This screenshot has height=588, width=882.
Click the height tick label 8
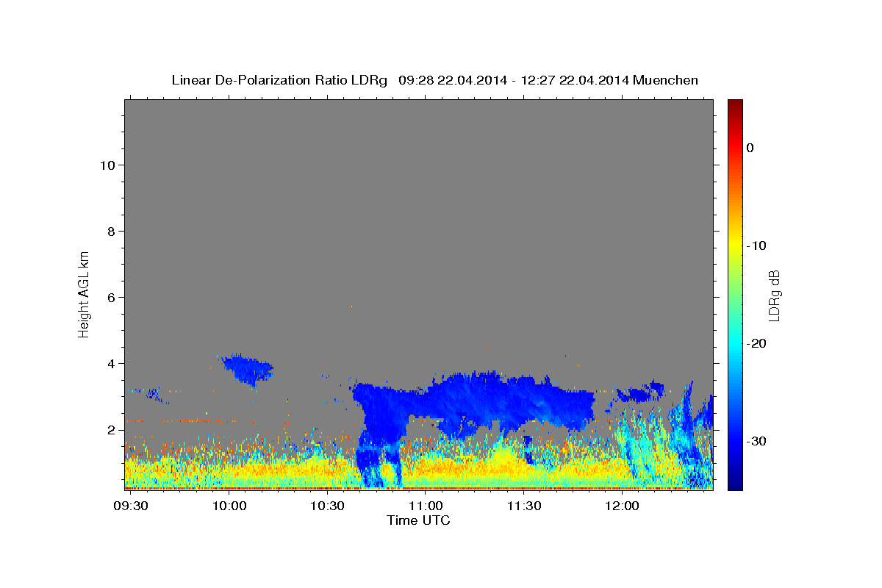[x=112, y=231]
